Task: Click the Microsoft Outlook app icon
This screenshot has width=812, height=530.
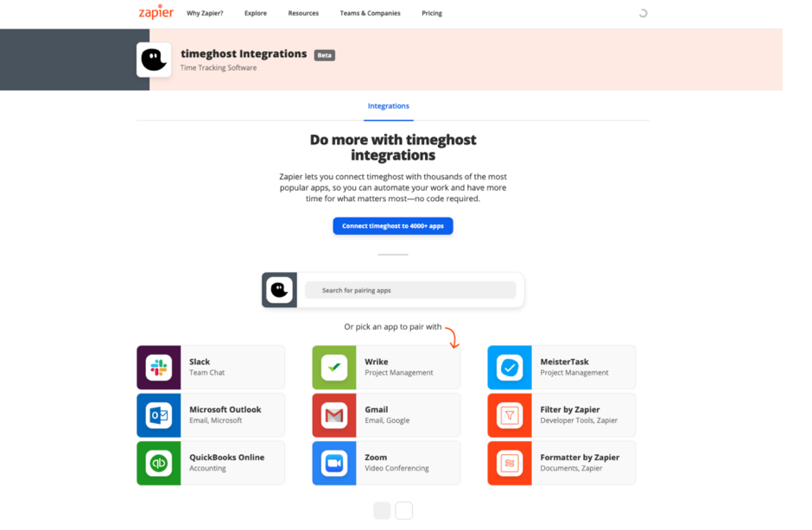Action: (159, 415)
